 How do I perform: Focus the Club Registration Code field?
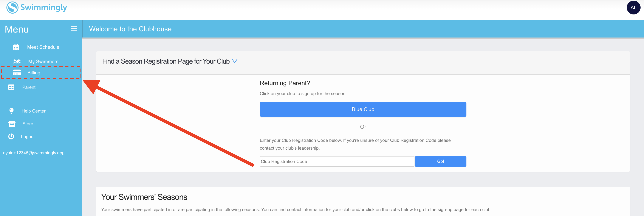[x=337, y=161]
